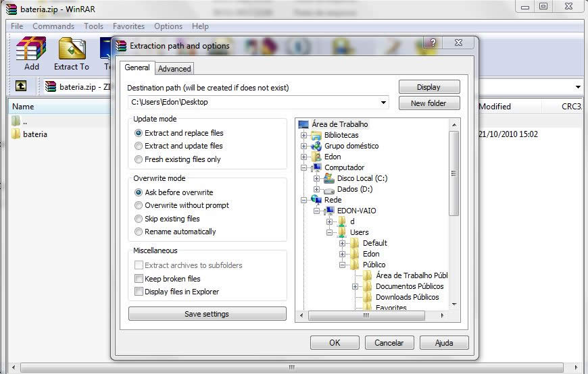Select Área de Trabalho desktop icon in tree
The height and width of the screenshot is (374, 588).
click(x=303, y=124)
